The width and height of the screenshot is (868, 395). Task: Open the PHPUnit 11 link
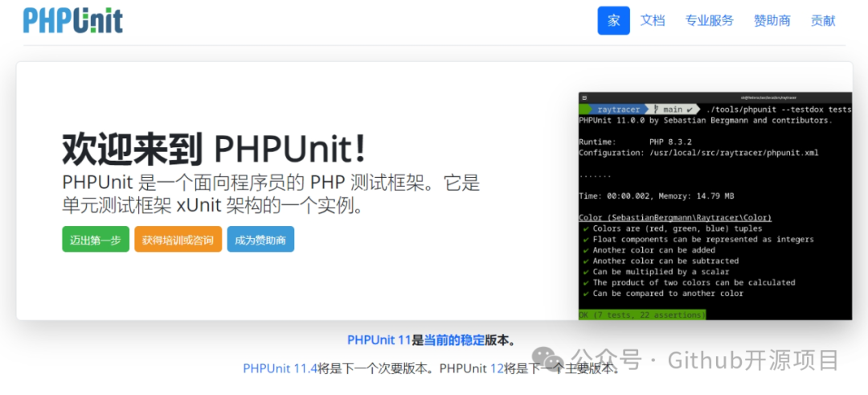tap(379, 340)
